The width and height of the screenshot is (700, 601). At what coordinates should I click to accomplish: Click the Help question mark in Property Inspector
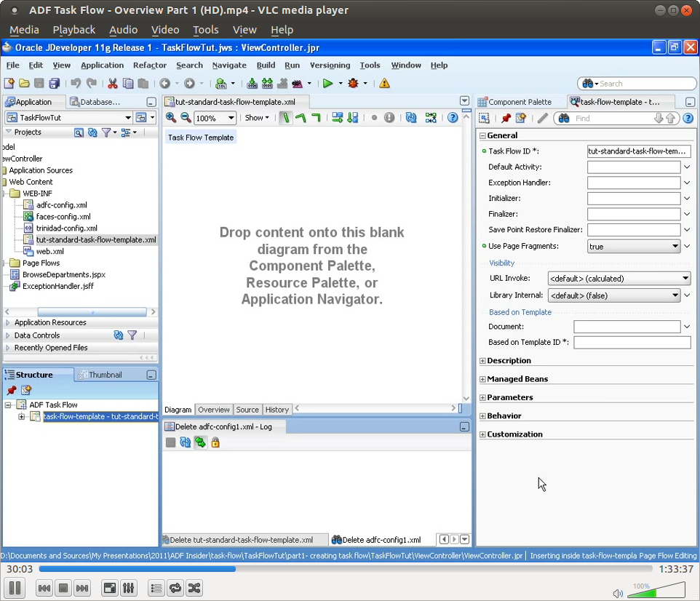(688, 118)
